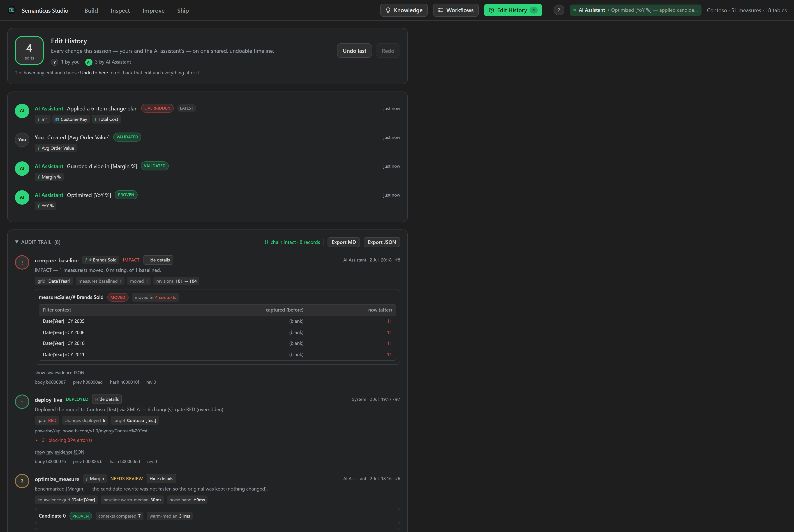Screen dimensions: 794x532
Task: Click the target Contoso [Test] chip
Action: click(x=135, y=421)
